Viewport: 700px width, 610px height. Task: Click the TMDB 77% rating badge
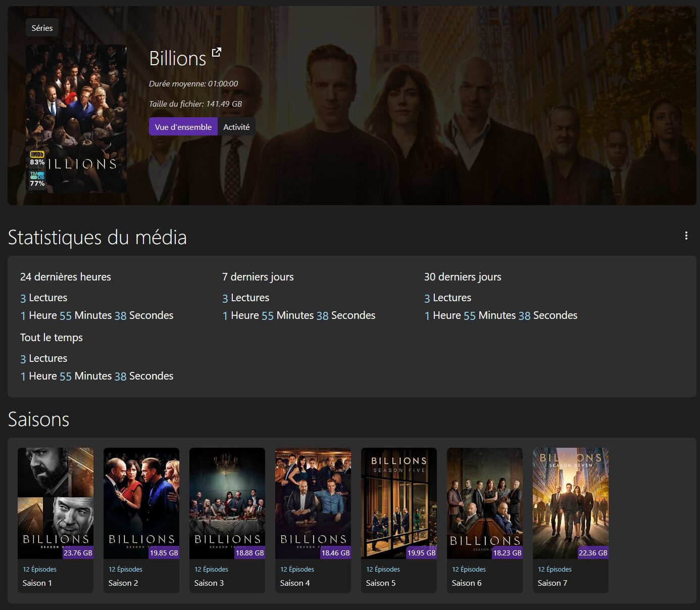tap(37, 179)
